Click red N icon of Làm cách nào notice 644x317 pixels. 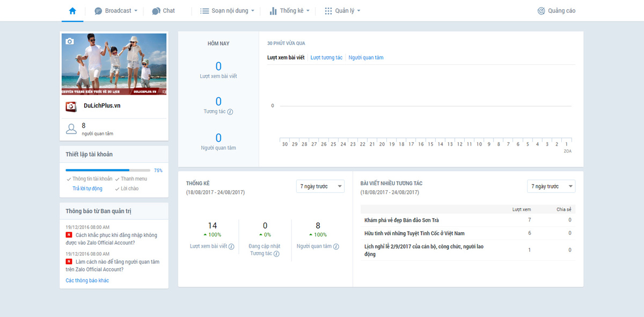(x=69, y=262)
